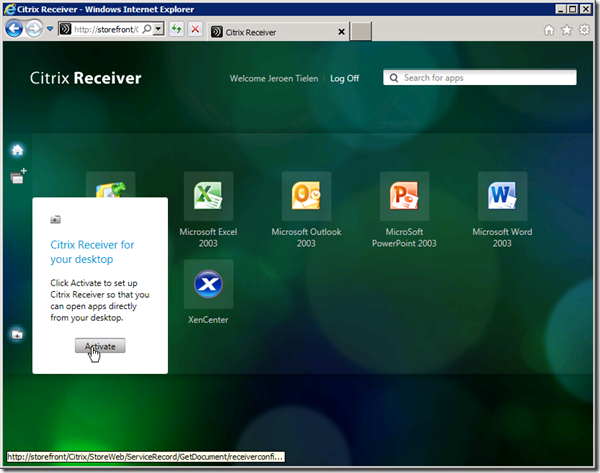Click the Internet Explorer title bar icon
Viewport: 600px width, 473px height.
pyautogui.click(x=10, y=9)
